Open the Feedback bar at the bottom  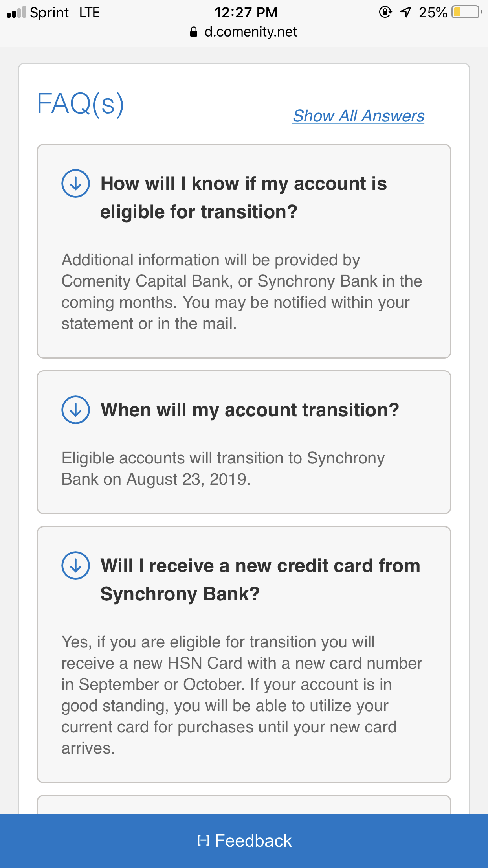244,840
